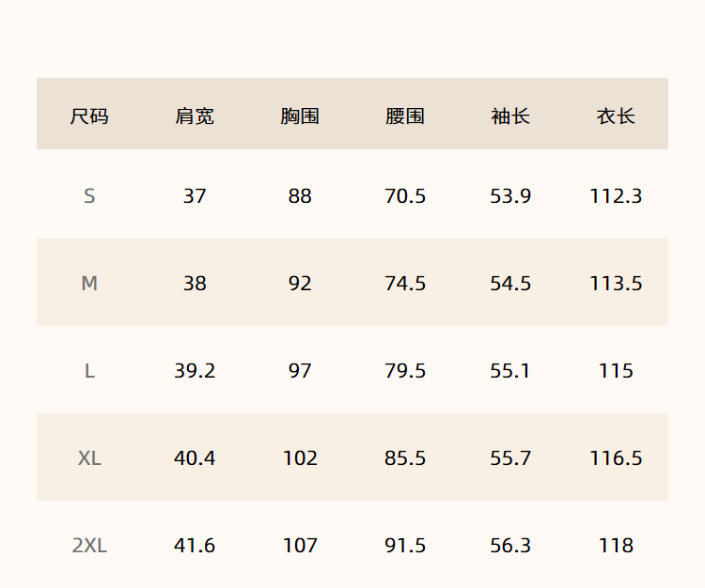Click the 尺码 column header

(89, 116)
